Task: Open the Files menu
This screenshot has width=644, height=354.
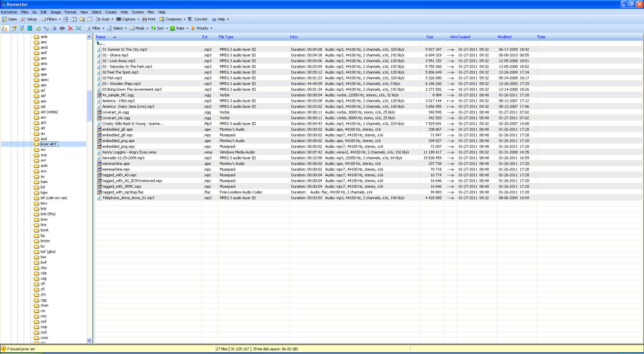Action: (25, 12)
